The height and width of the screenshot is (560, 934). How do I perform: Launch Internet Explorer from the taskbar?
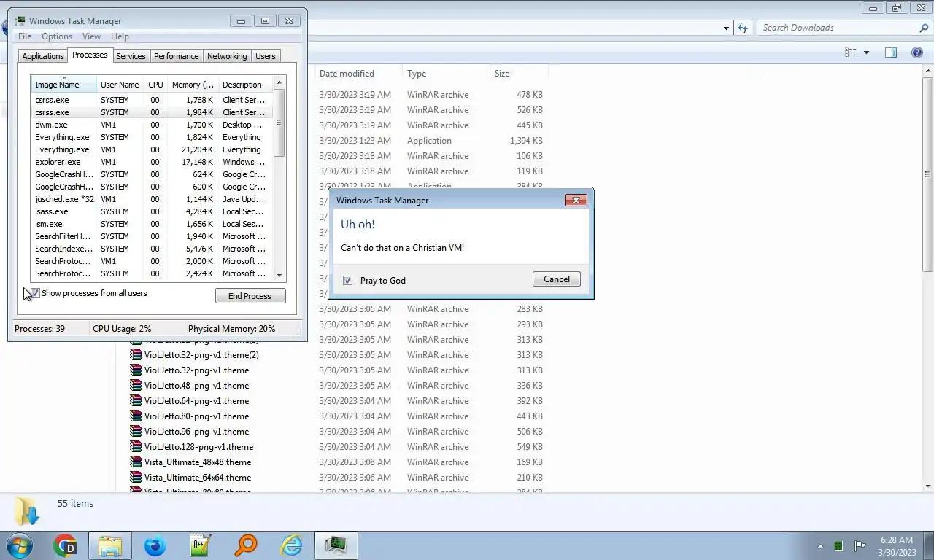(x=291, y=545)
